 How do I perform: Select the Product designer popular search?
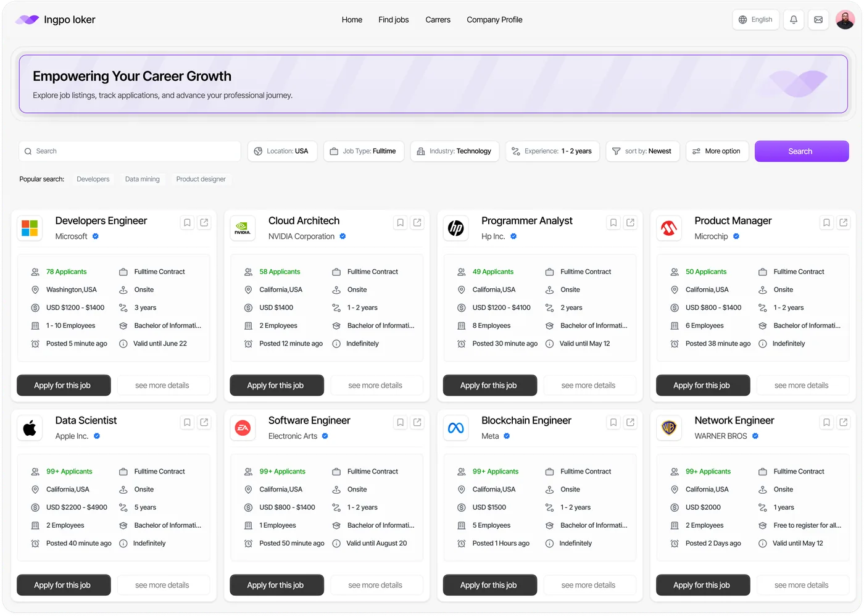pos(201,179)
